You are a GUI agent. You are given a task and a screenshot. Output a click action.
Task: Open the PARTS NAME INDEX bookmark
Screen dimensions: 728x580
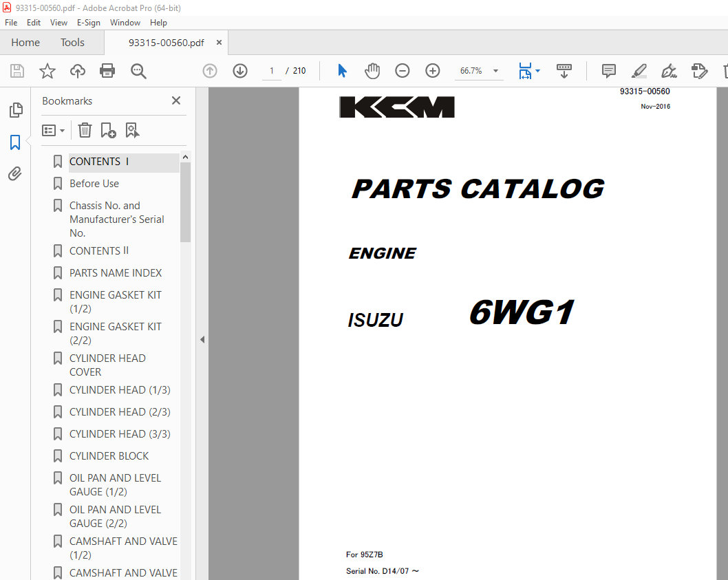click(x=115, y=272)
